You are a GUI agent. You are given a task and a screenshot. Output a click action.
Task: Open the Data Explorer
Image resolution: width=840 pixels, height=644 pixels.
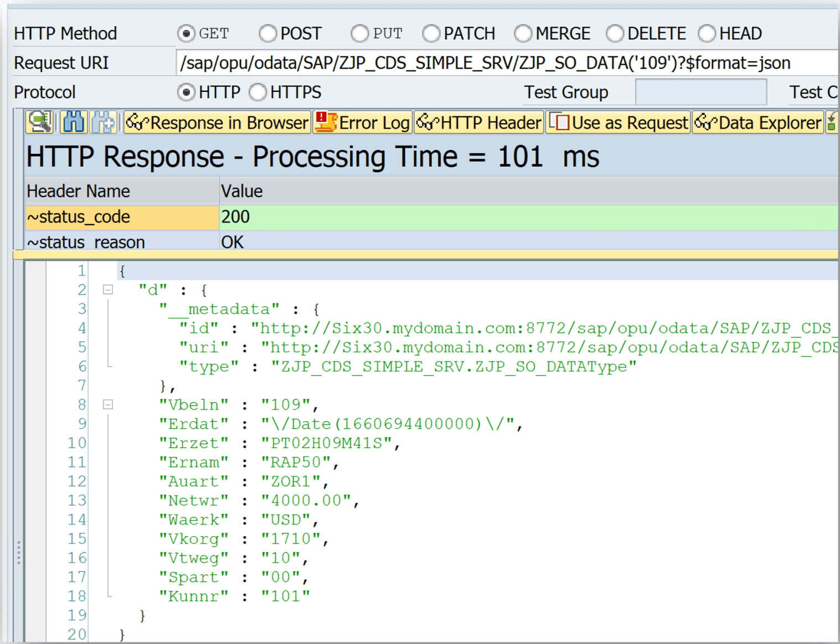[x=758, y=122]
